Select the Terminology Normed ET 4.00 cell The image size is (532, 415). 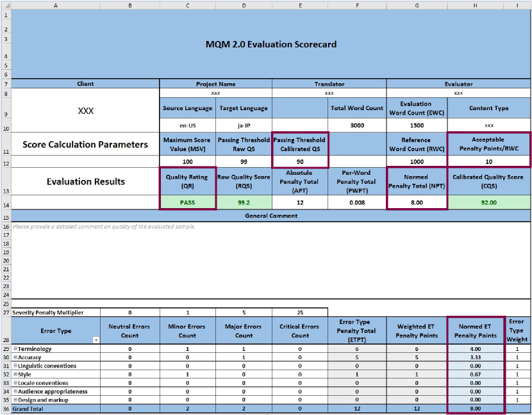[x=475, y=348]
